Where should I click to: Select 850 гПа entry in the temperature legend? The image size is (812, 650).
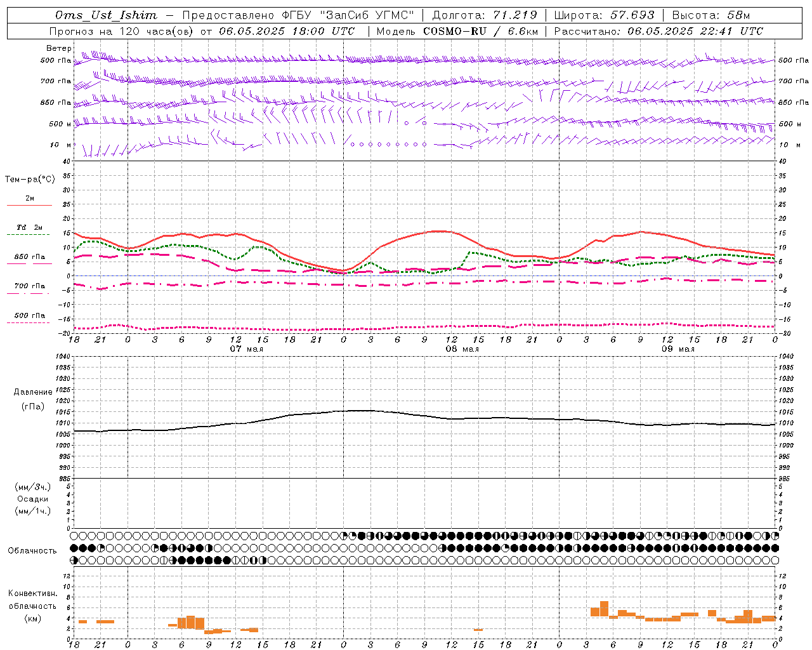point(30,256)
